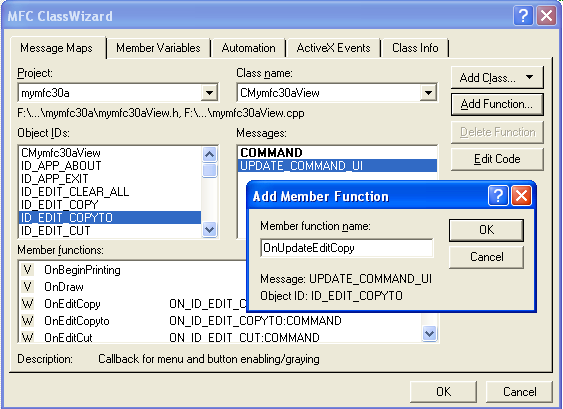Select OnEditCopy member function row
Screen dimensions: 563x409
coord(133,304)
